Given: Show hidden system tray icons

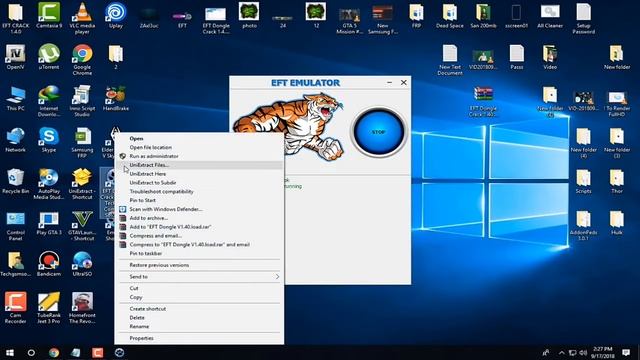Looking at the screenshot, I should tap(562, 353).
